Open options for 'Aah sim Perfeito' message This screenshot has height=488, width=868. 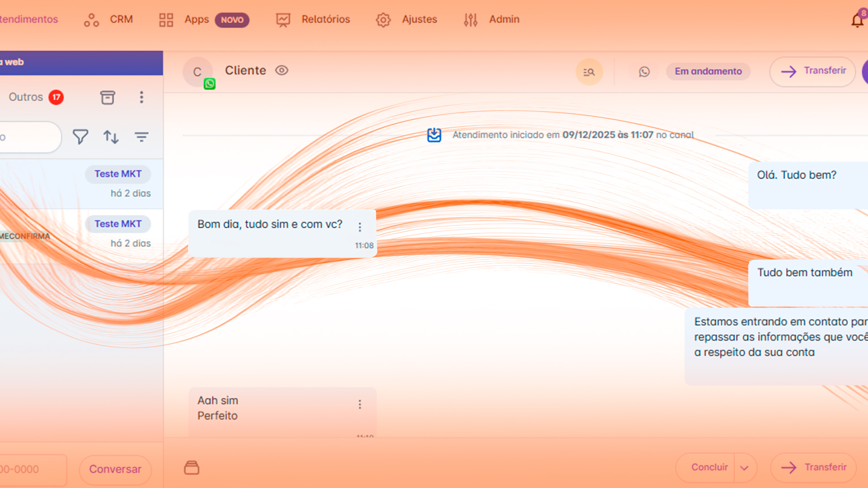pos(360,404)
